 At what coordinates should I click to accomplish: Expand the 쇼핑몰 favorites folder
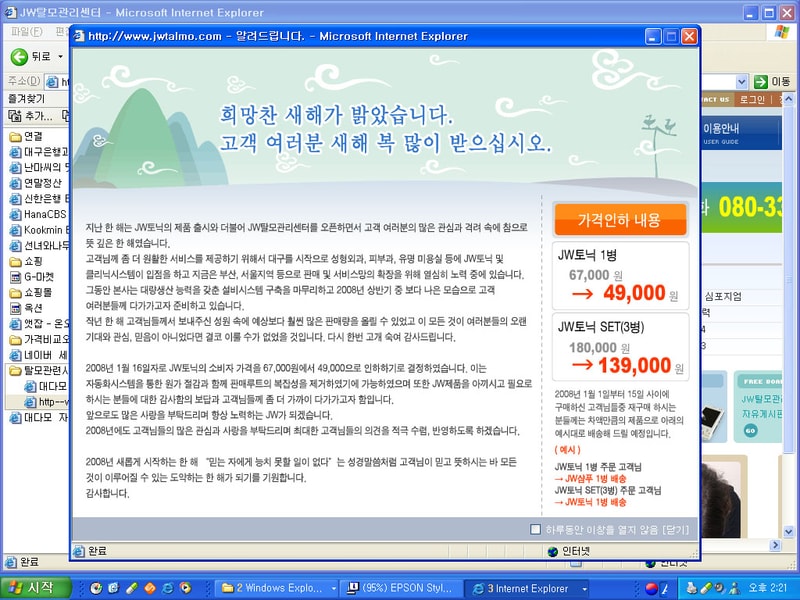click(x=32, y=292)
